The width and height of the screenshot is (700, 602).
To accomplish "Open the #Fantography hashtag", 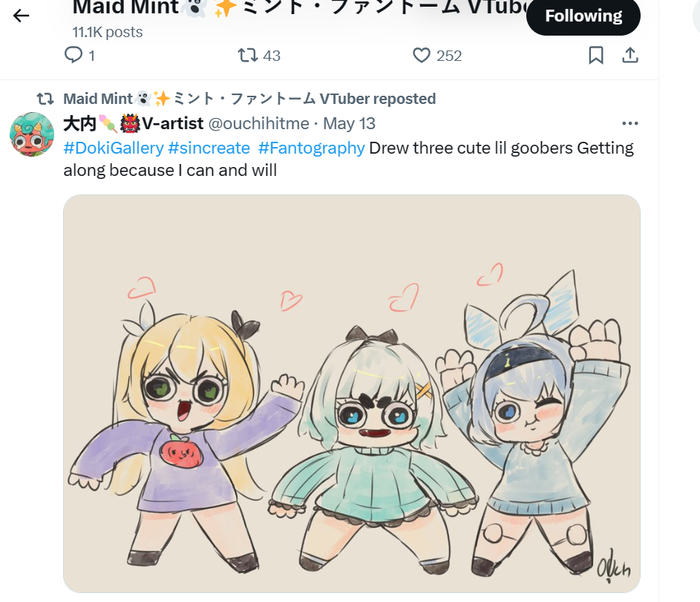I will [x=311, y=148].
